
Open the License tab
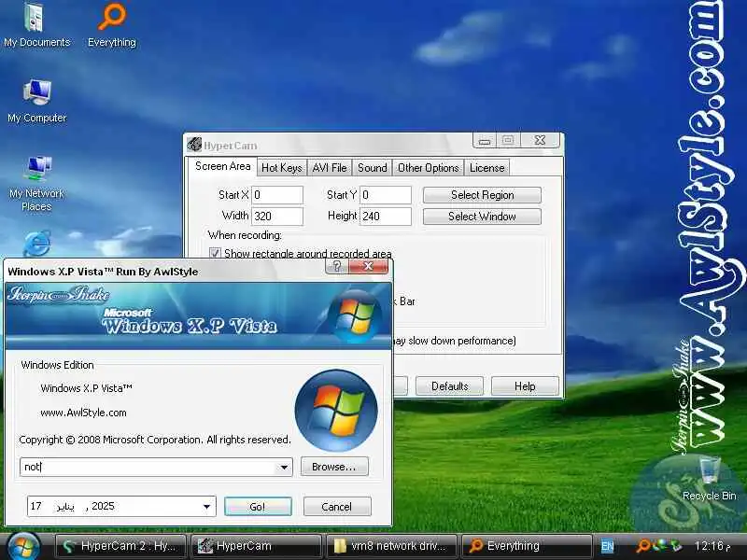coord(486,168)
